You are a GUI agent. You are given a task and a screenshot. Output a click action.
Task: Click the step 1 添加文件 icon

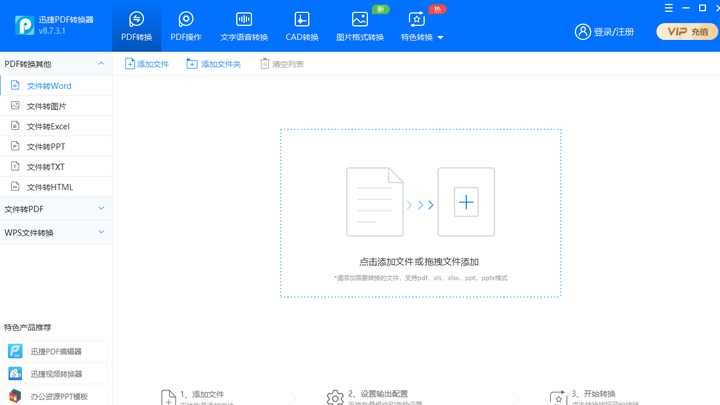point(169,398)
